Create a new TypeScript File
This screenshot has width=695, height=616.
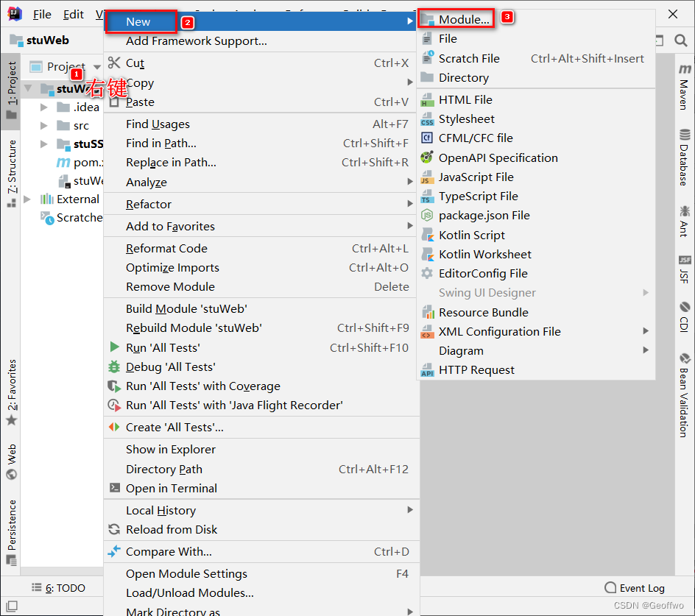point(536,197)
